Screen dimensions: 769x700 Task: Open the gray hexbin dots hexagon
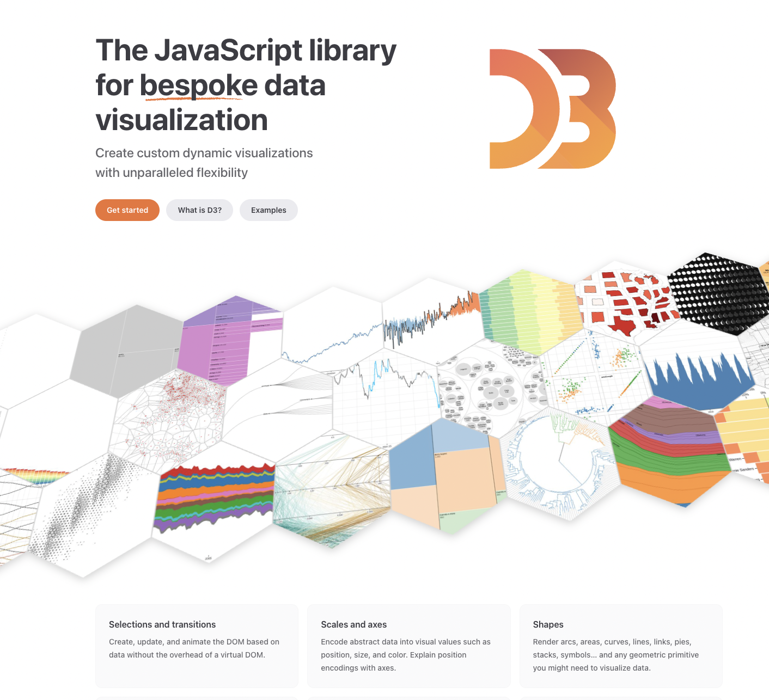tap(93, 514)
